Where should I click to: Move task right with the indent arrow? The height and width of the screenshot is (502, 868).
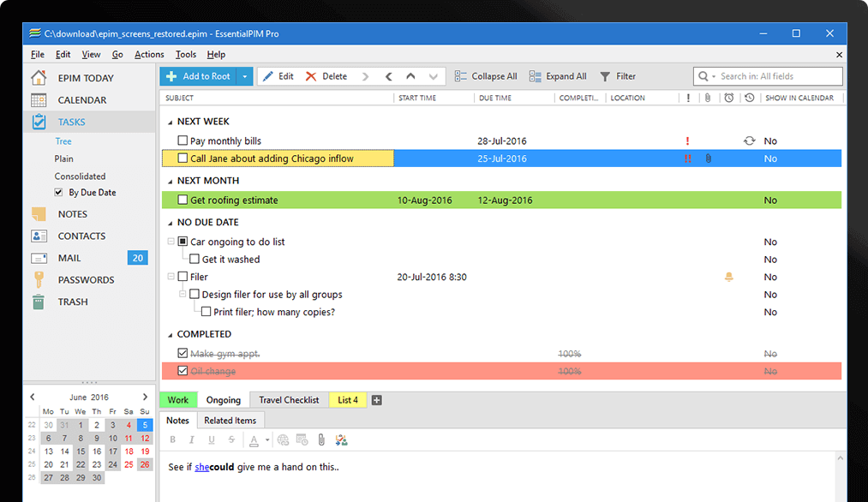365,77
